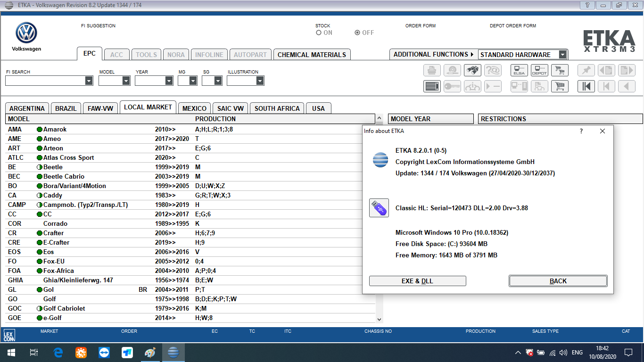Select the Beetle Cabrio row

click(x=190, y=176)
